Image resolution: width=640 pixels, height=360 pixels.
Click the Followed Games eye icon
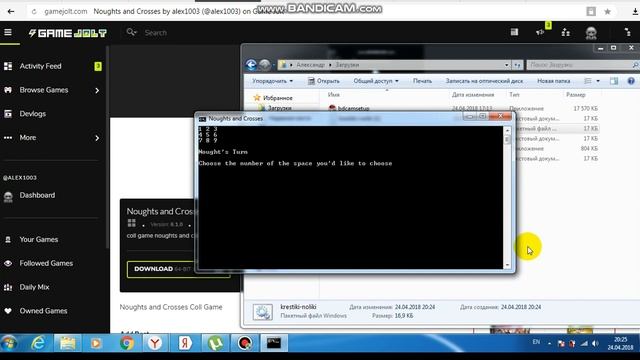point(8,264)
